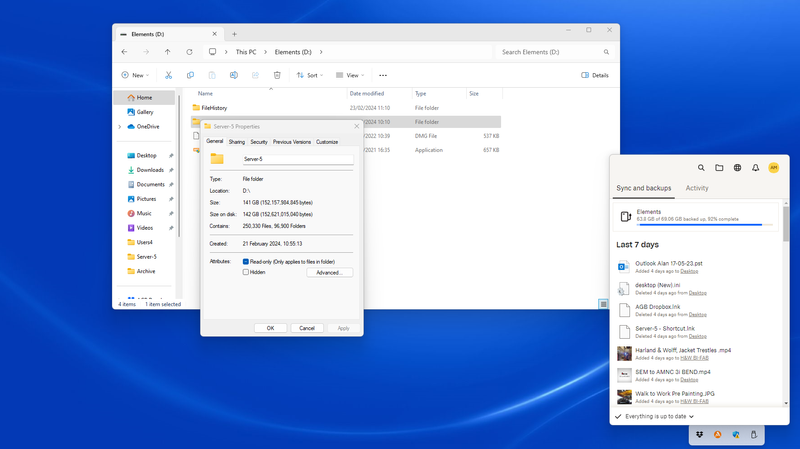This screenshot has width=800, height=449.
Task: Click the Paste icon in Explorer toolbar
Action: (212, 75)
